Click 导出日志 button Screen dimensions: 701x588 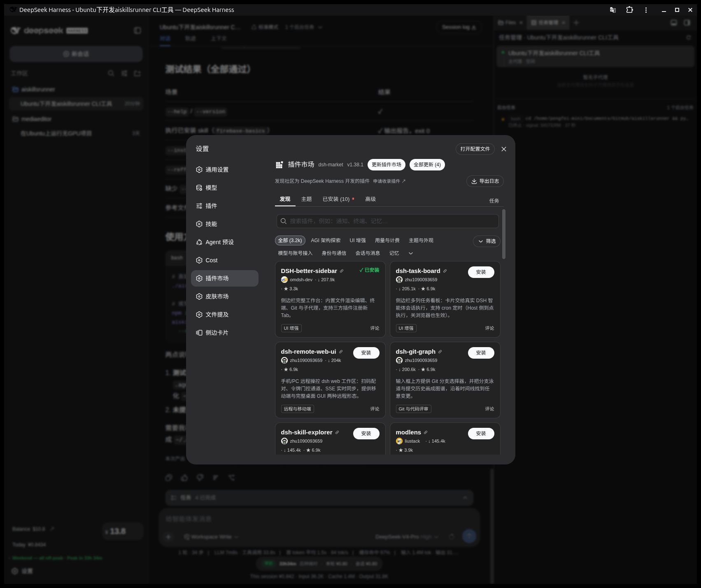pyautogui.click(x=485, y=181)
